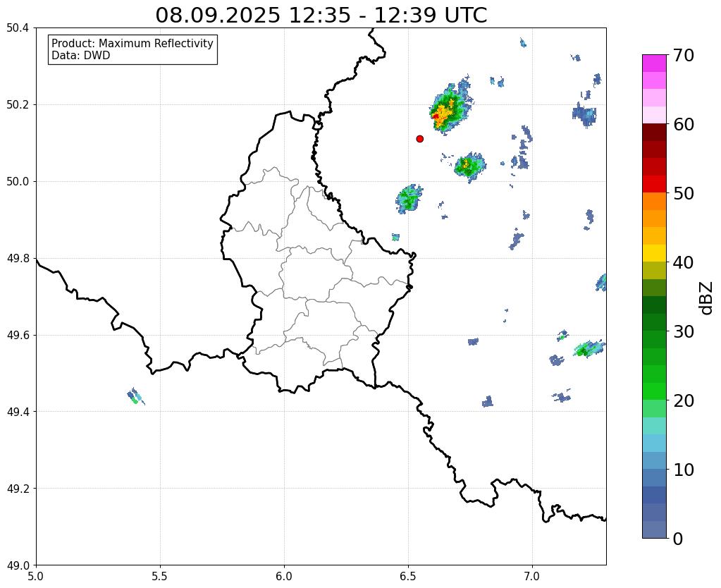Click the magenta top segment of the colorbar
Image resolution: width=721 pixels, height=588 pixels.
(654, 63)
